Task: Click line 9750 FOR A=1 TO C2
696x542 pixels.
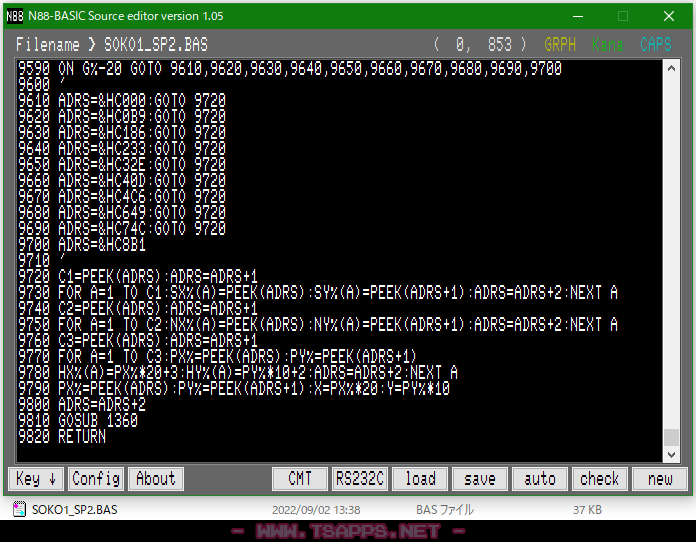Action: (x=318, y=324)
